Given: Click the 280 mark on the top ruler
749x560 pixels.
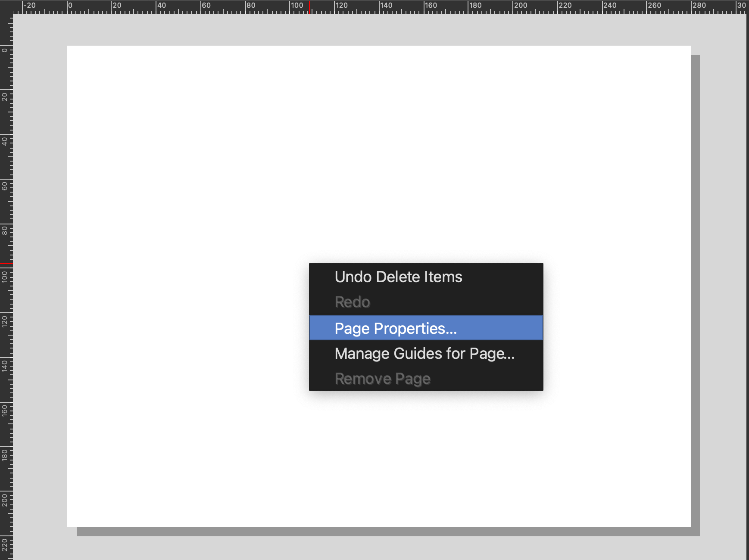Looking at the screenshot, I should (x=699, y=6).
